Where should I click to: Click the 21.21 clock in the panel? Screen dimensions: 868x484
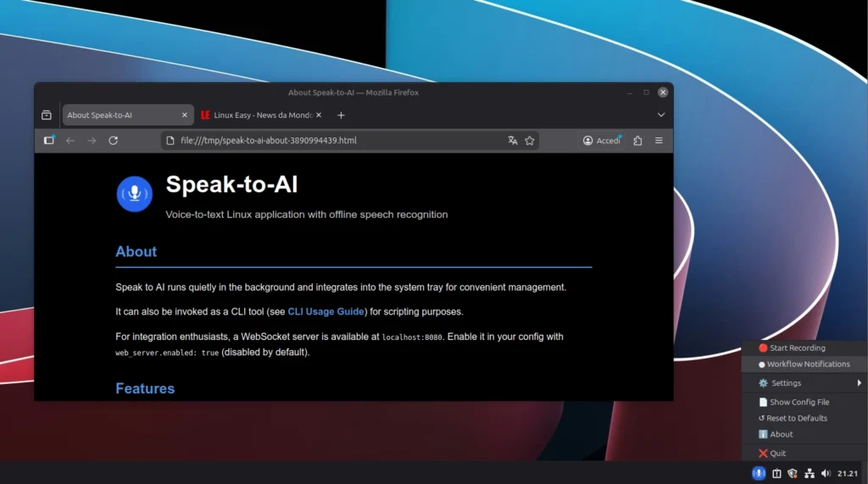(848, 474)
